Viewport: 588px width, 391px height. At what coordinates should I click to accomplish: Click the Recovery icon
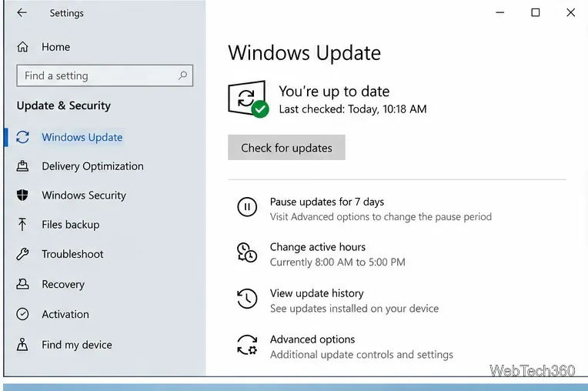(22, 284)
